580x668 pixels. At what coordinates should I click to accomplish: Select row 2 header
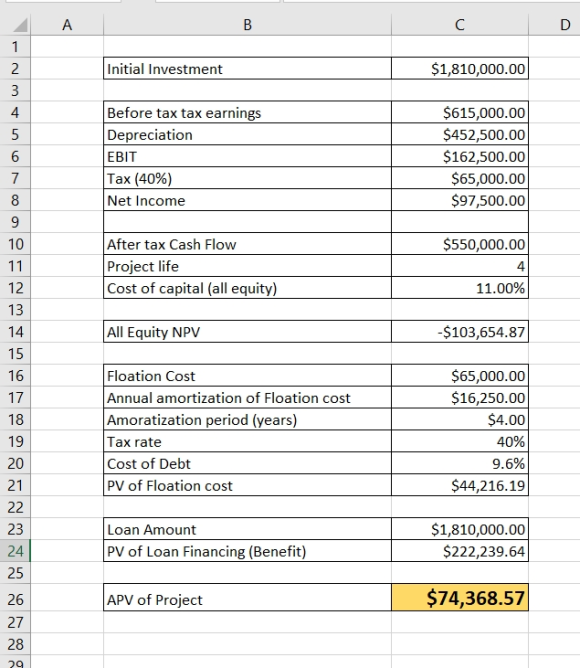15,69
